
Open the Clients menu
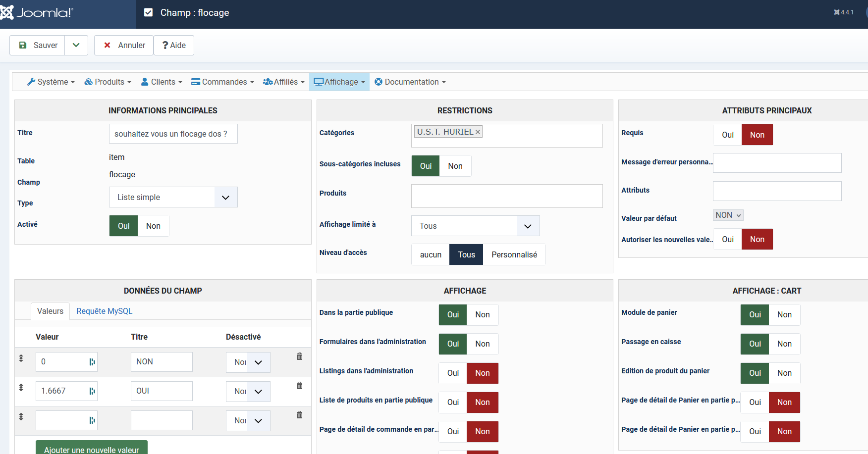[162, 82]
